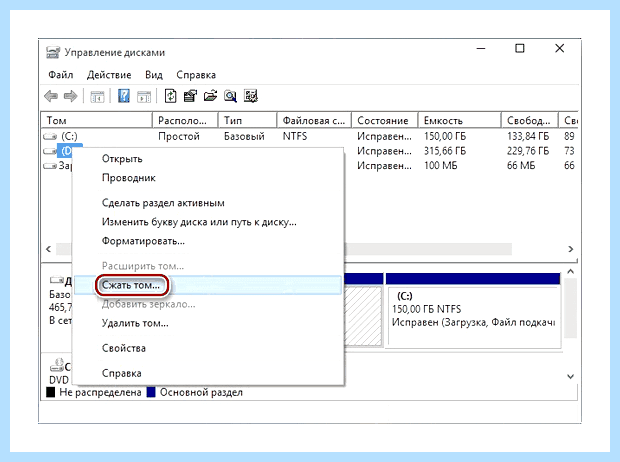Image resolution: width=620 pixels, height=462 pixels.
Task: Choose Открыть in the context menu
Action: (x=122, y=159)
